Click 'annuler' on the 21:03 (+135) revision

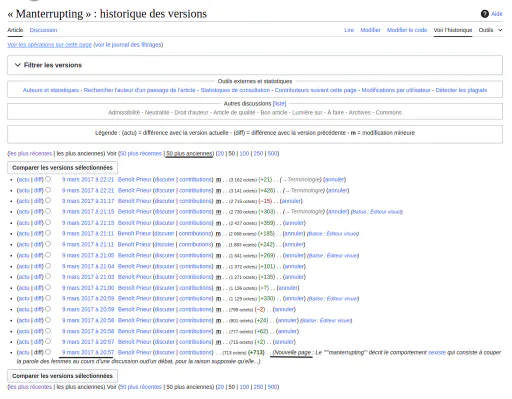pyautogui.click(x=294, y=277)
